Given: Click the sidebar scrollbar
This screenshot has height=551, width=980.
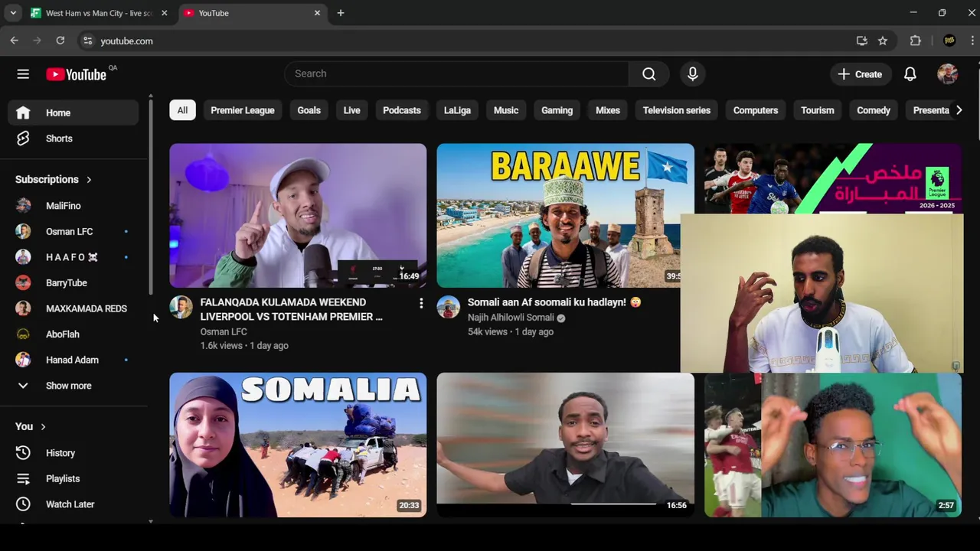Looking at the screenshot, I should pyautogui.click(x=151, y=195).
